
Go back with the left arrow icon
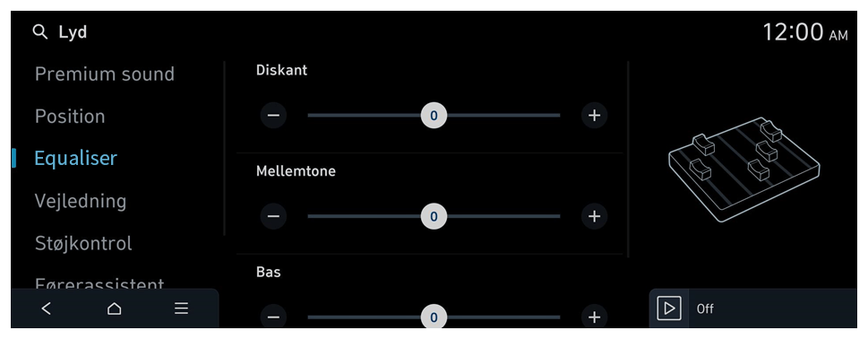pos(47,309)
